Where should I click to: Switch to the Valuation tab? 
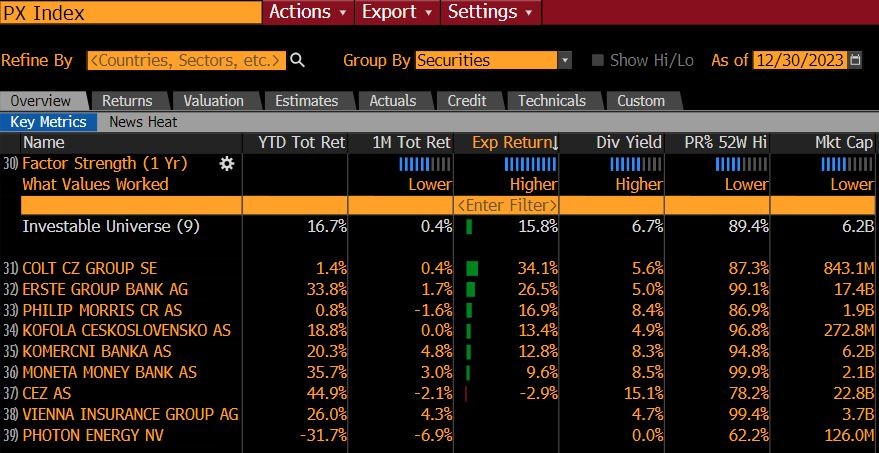[x=214, y=101]
